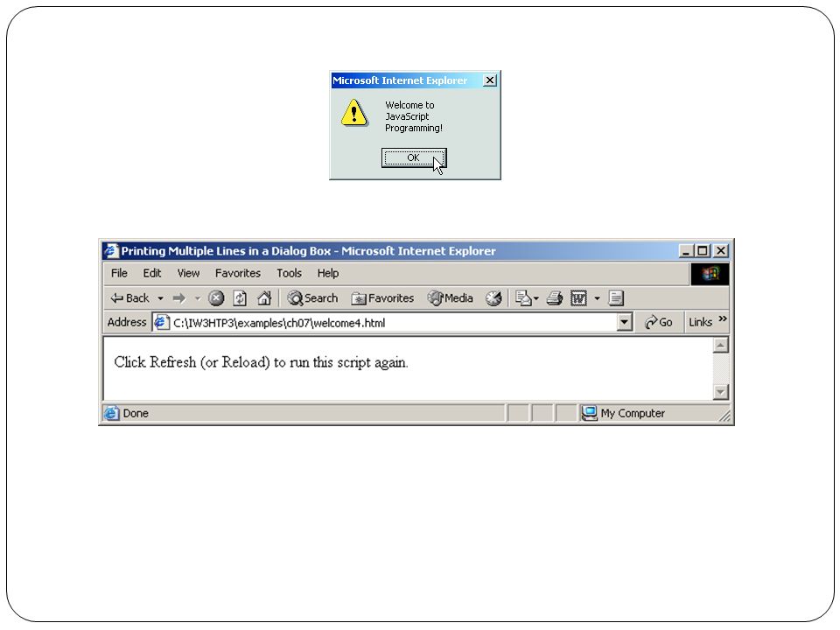The width and height of the screenshot is (840, 630).
Task: Click the My Computer zone icon
Action: click(x=589, y=413)
